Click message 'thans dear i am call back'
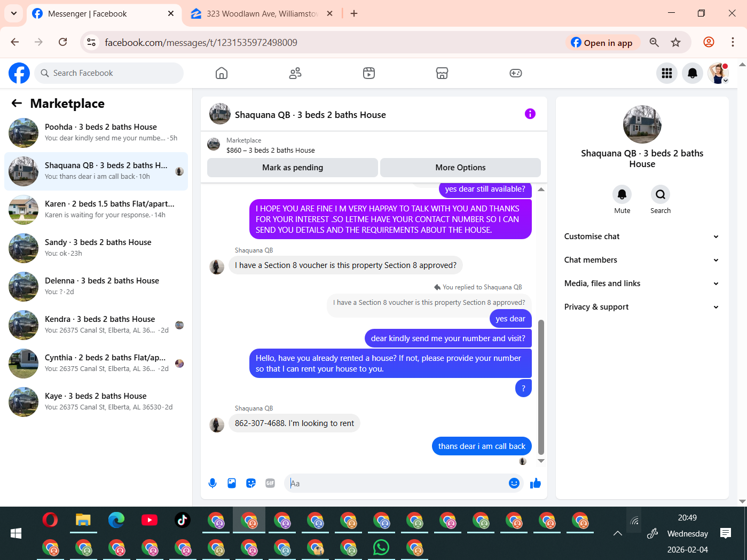The height and width of the screenshot is (560, 747). click(482, 446)
